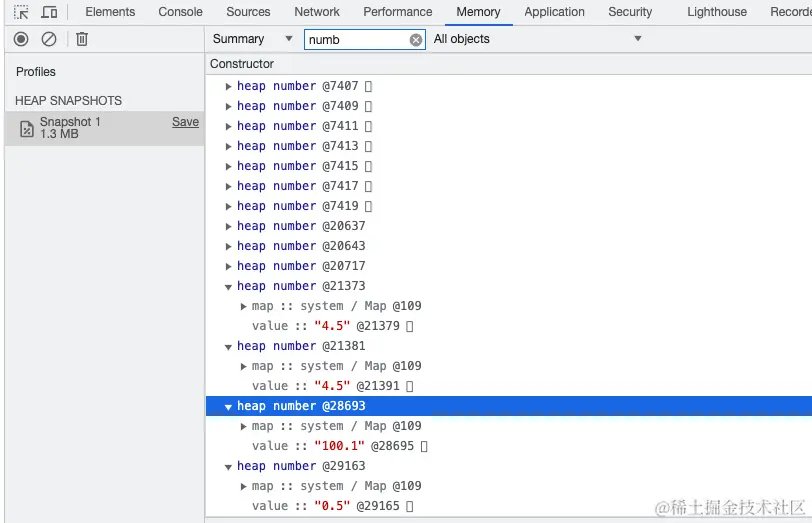The height and width of the screenshot is (523, 812).
Task: Clear the class filter text with the X icon
Action: coord(416,40)
